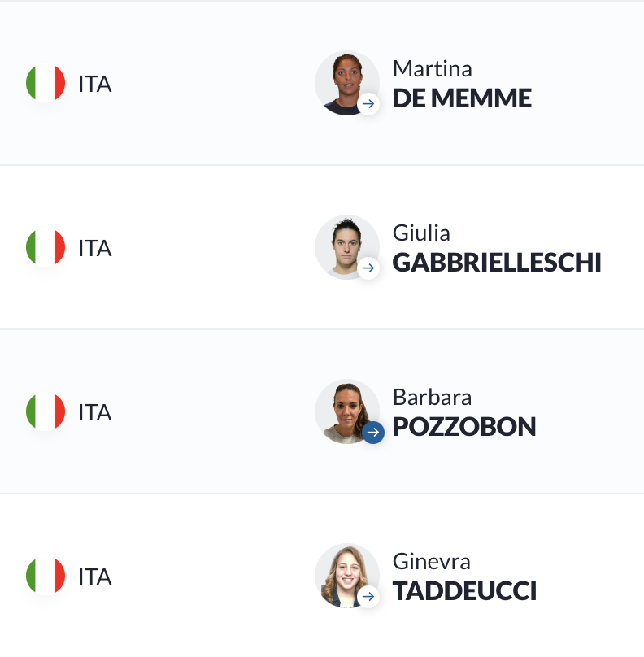Click the arrow icon on Giulia Gabbrielleschi's photo
This screenshot has height=657, width=644.
click(368, 268)
